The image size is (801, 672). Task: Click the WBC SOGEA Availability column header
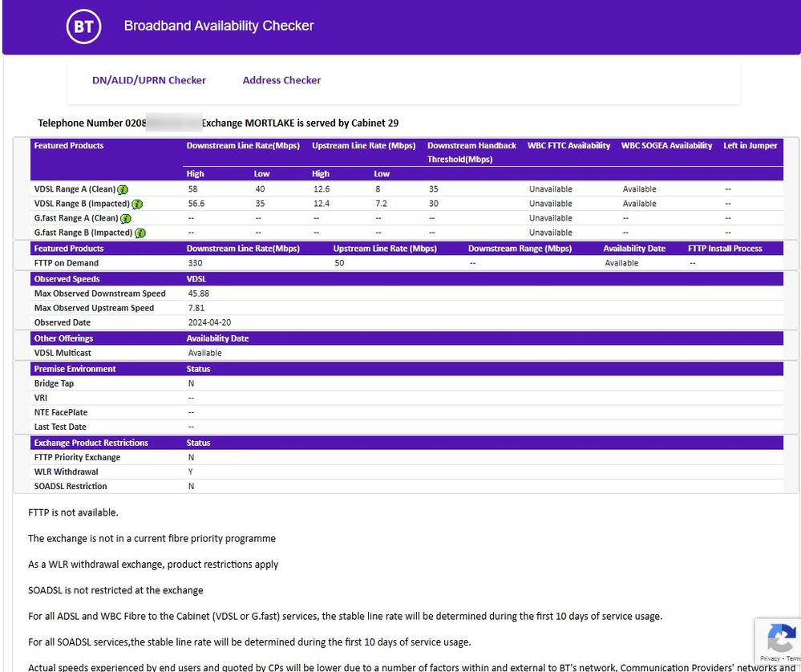[666, 146]
